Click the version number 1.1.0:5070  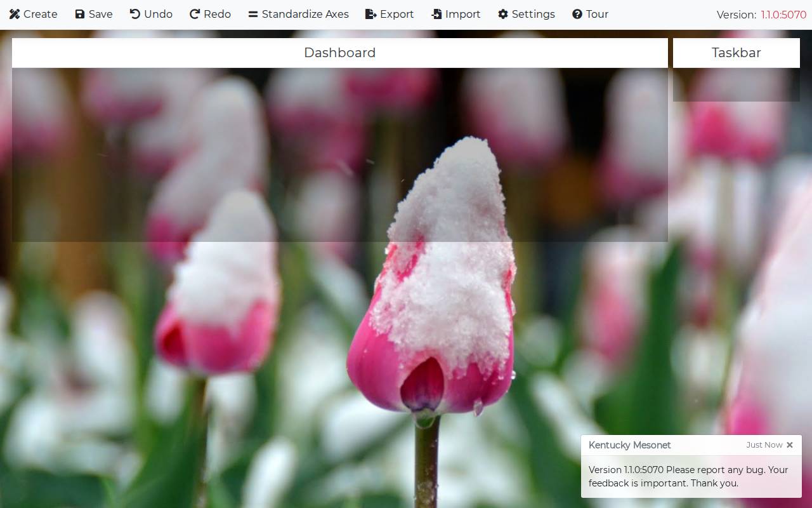tap(783, 15)
